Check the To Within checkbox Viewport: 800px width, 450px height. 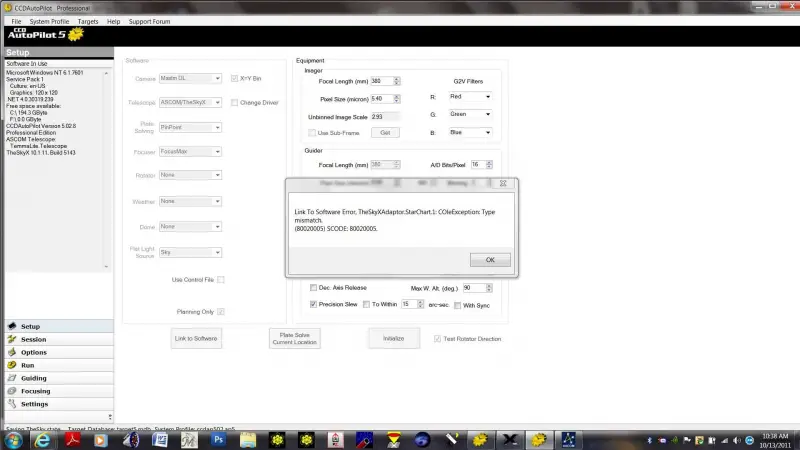point(366,304)
